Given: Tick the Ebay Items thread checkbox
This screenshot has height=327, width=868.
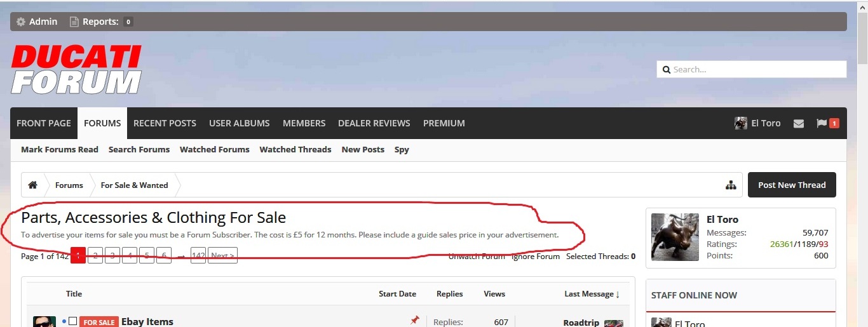Looking at the screenshot, I should tap(72, 321).
